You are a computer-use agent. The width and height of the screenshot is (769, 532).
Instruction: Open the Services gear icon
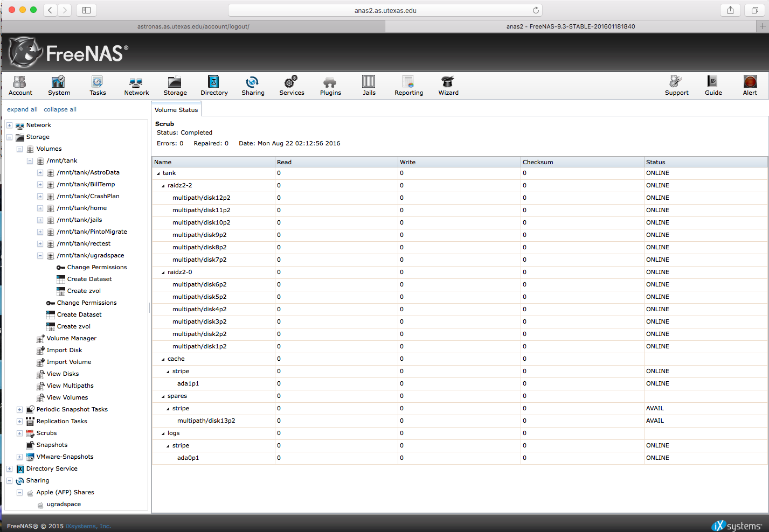pos(292,85)
